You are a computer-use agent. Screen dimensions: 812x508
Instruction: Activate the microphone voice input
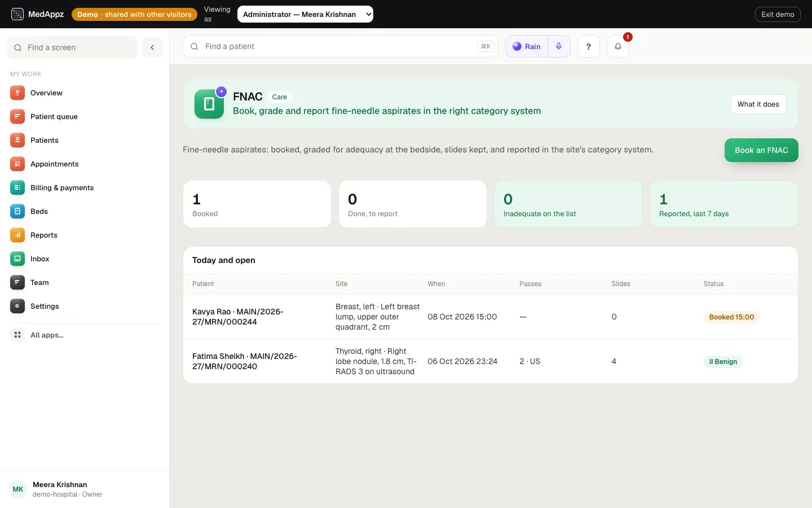(559, 46)
